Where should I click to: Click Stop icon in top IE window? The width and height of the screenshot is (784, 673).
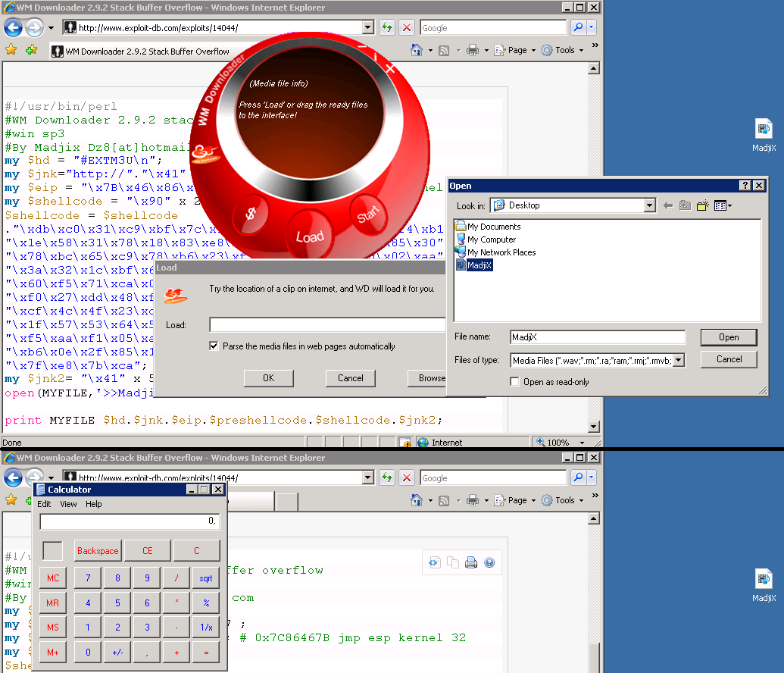(407, 27)
